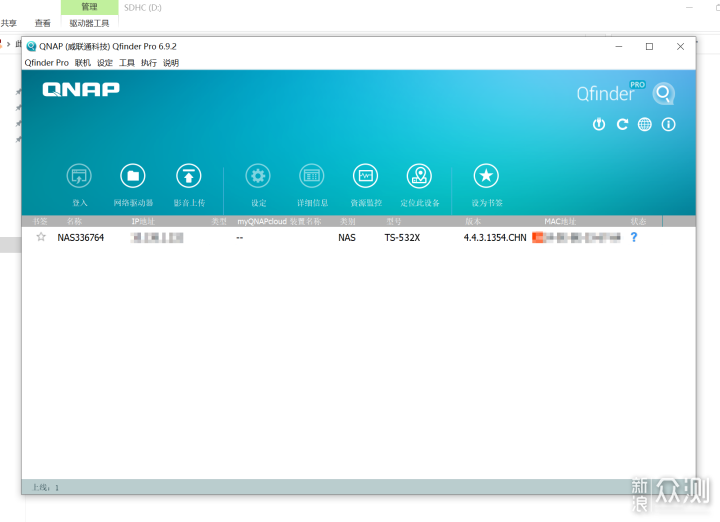Open the 说明 menu

click(x=171, y=63)
